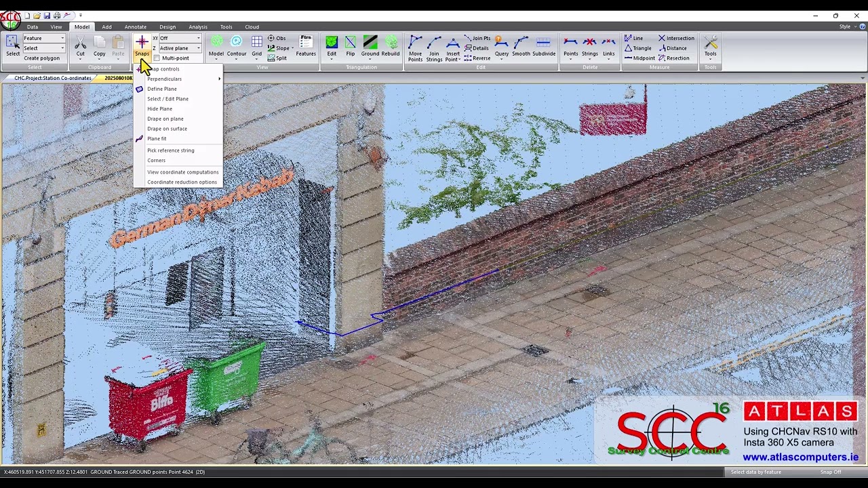The width and height of the screenshot is (868, 488).
Task: Click the Smooth tool icon
Action: point(521,43)
